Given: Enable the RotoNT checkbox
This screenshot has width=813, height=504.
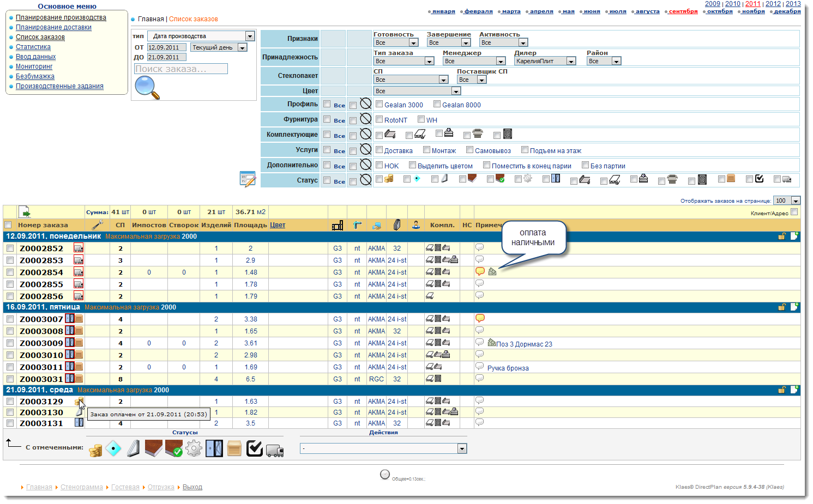Looking at the screenshot, I should 380,119.
